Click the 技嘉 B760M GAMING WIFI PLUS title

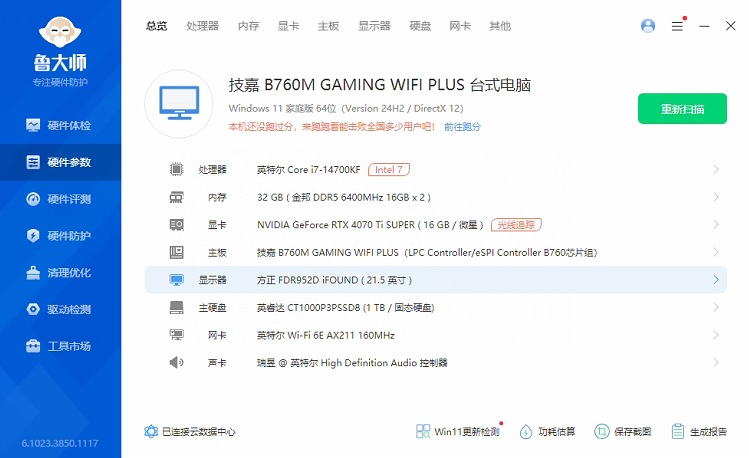380,85
